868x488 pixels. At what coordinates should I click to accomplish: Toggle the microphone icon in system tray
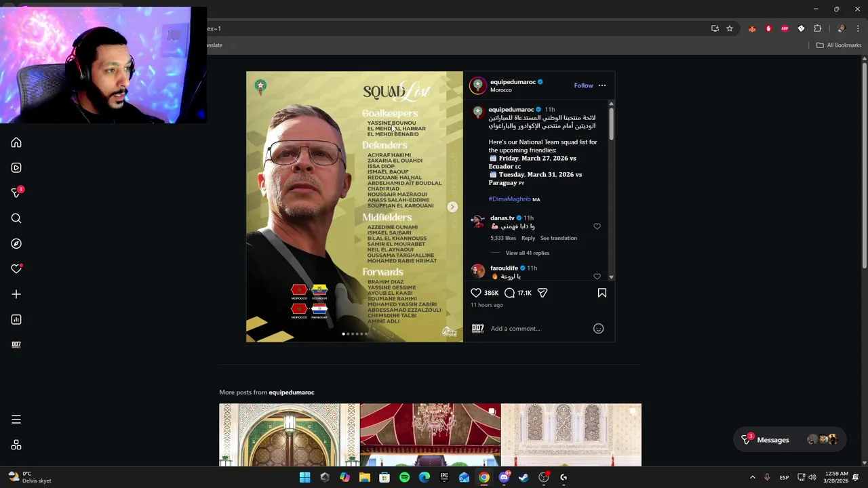[x=767, y=477]
